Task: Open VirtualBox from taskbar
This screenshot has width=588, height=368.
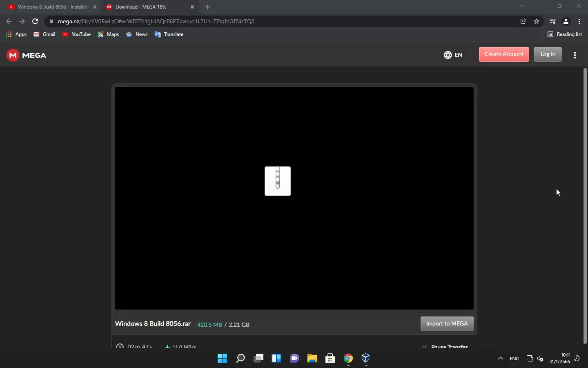Action: point(366,359)
